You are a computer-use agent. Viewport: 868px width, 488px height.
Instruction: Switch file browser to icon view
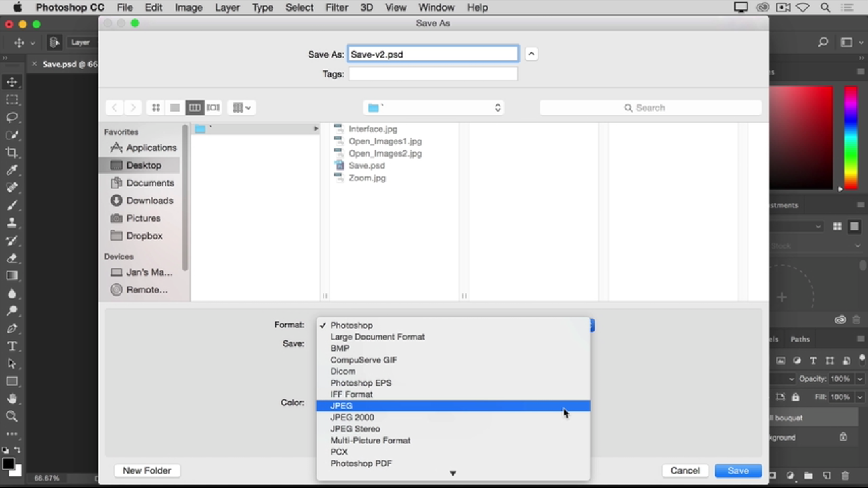(x=156, y=108)
